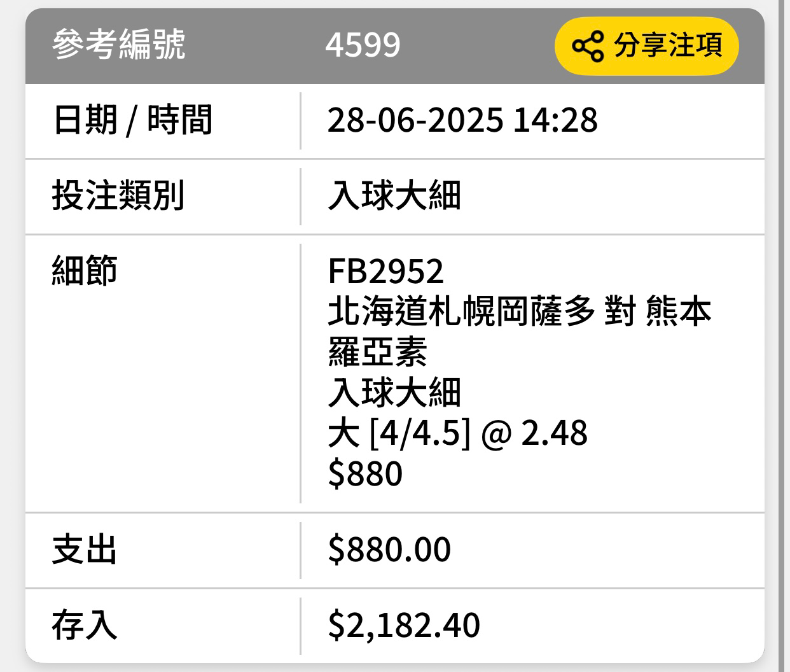The image size is (790, 672).
Task: Click team names 北海道札幌岡薩多 對 熊本
Action: (x=519, y=311)
